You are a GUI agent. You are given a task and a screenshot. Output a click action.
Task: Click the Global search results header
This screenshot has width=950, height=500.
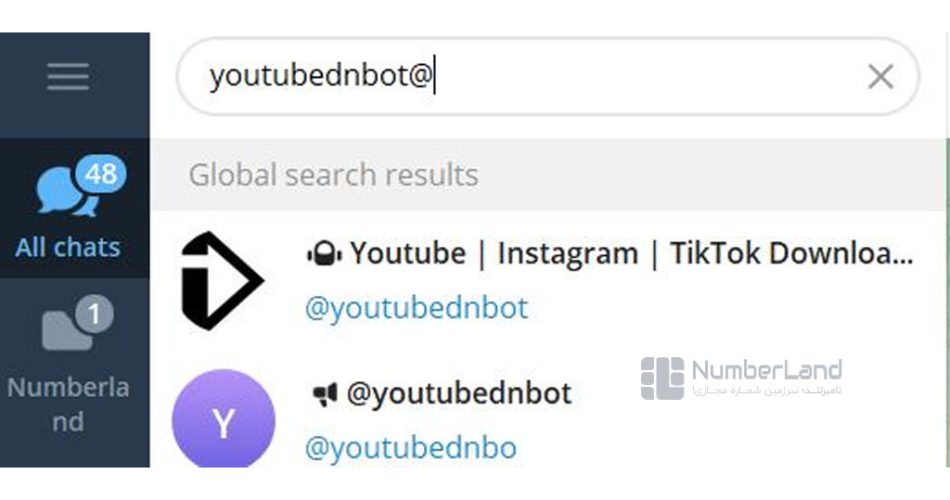[334, 175]
